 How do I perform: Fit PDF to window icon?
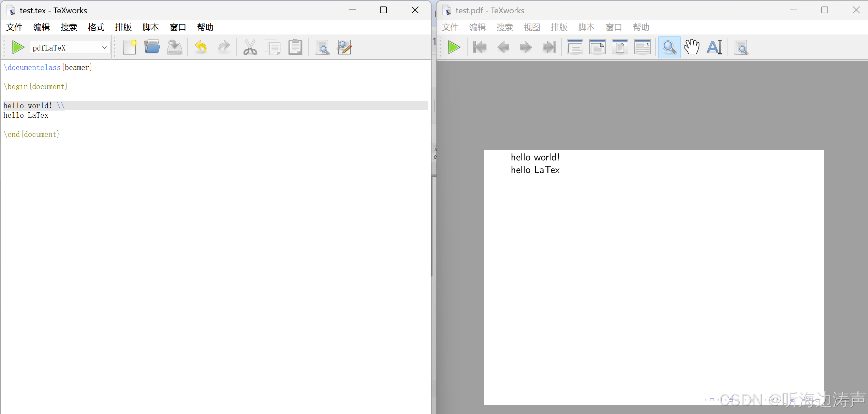tap(620, 47)
